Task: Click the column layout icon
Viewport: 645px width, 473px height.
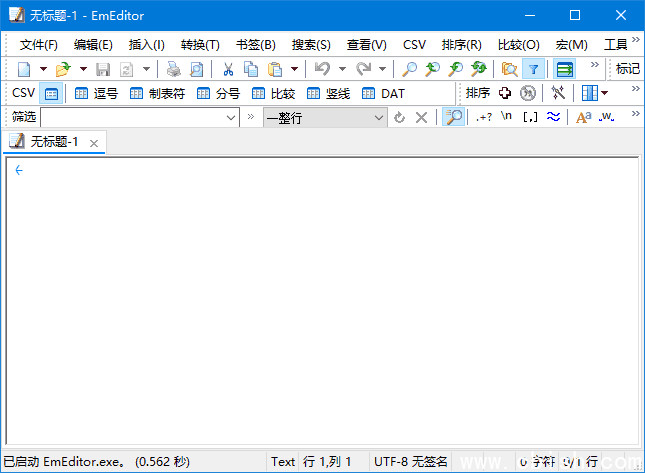Action: click(x=589, y=93)
